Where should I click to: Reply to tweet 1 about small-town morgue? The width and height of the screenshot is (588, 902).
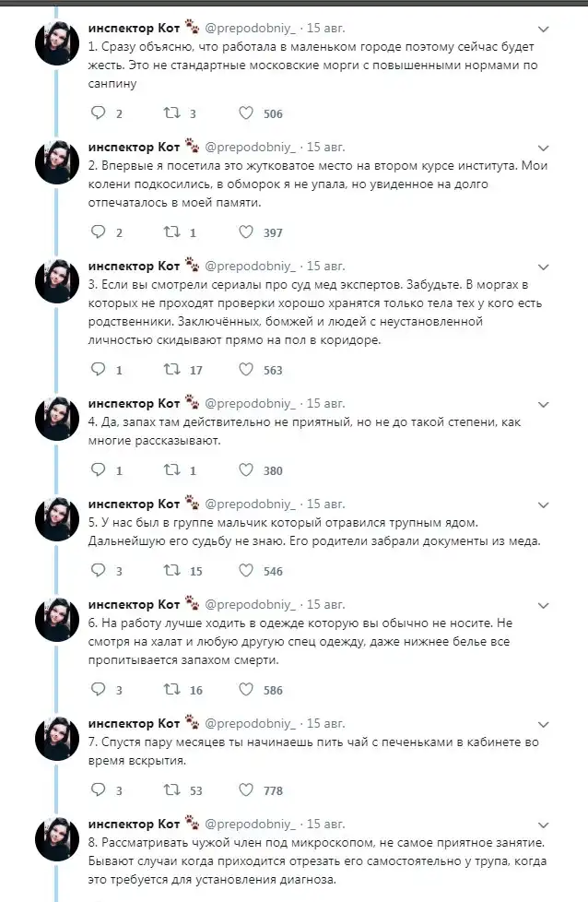point(99,113)
